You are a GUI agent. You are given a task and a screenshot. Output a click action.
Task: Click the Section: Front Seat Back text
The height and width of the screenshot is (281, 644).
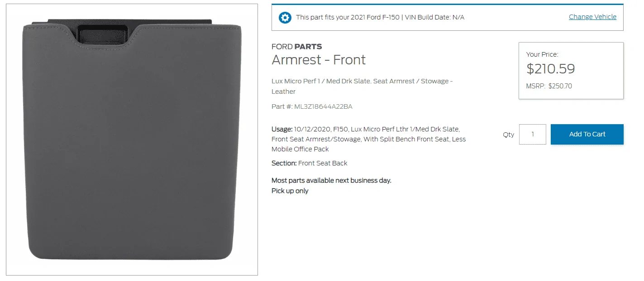tap(309, 163)
